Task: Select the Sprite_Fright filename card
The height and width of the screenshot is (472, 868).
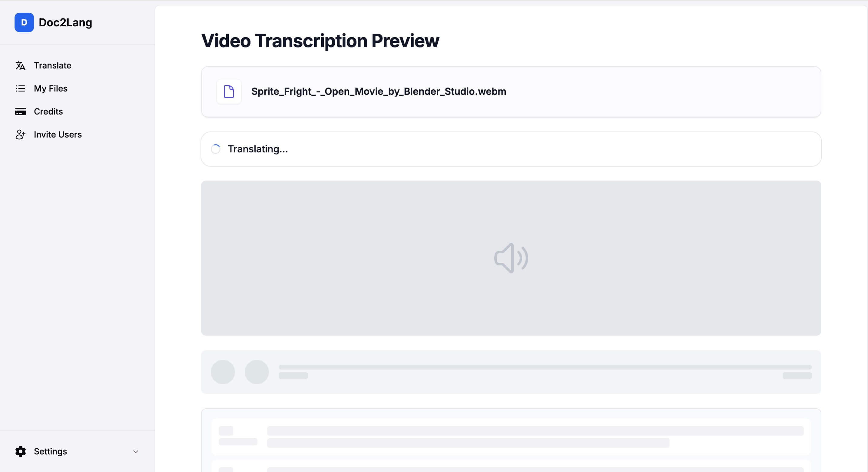Action: pos(378,91)
